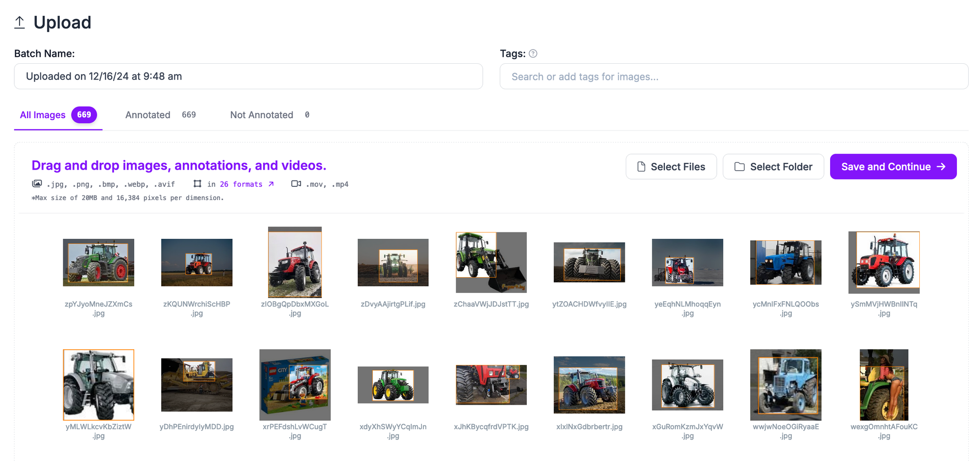Viewport: 980px width, 462px height.
Task: Click the "Drag and drop images, annotations, and videos." heading
Action: tap(179, 166)
